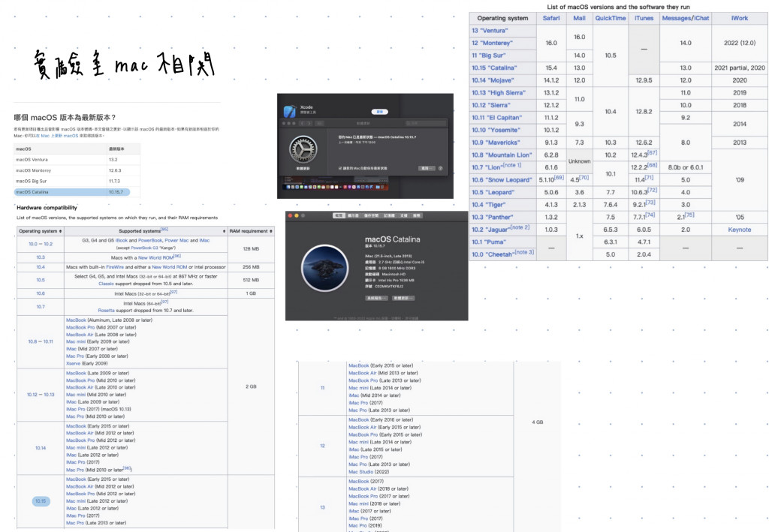Open the FireWire link
This screenshot has width=769, height=532.
tap(115, 267)
